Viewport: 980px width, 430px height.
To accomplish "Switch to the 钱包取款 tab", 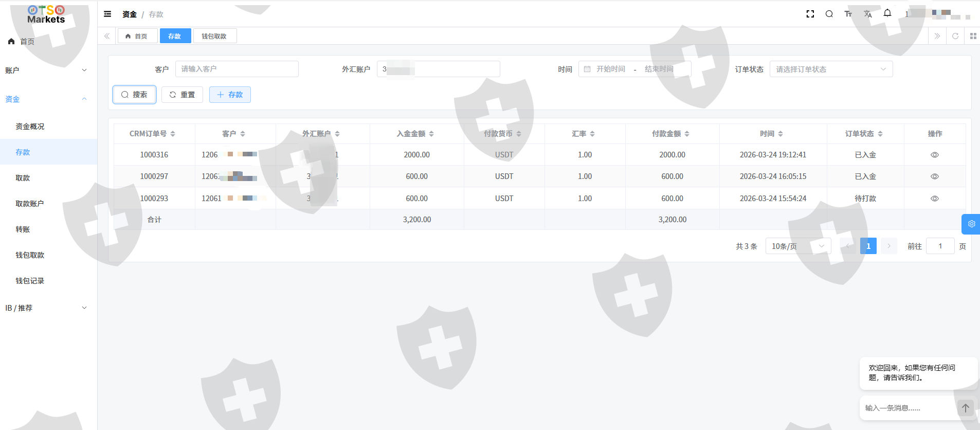I will [x=214, y=36].
